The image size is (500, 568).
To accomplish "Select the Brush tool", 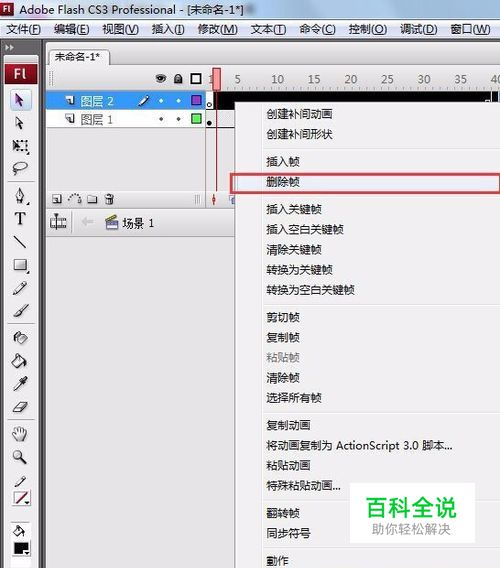I will pos(21,310).
